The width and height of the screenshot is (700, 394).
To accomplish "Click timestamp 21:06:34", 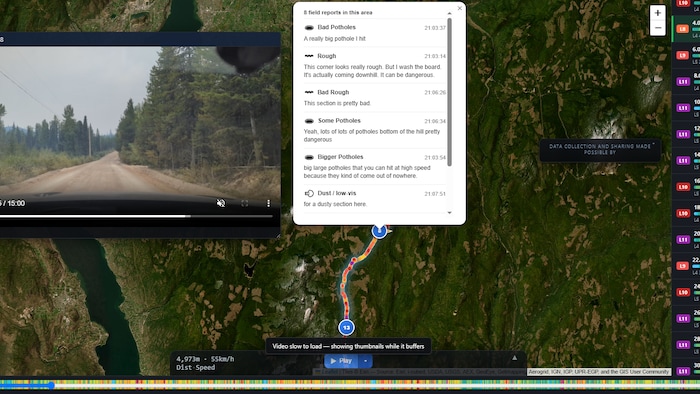I will point(435,121).
